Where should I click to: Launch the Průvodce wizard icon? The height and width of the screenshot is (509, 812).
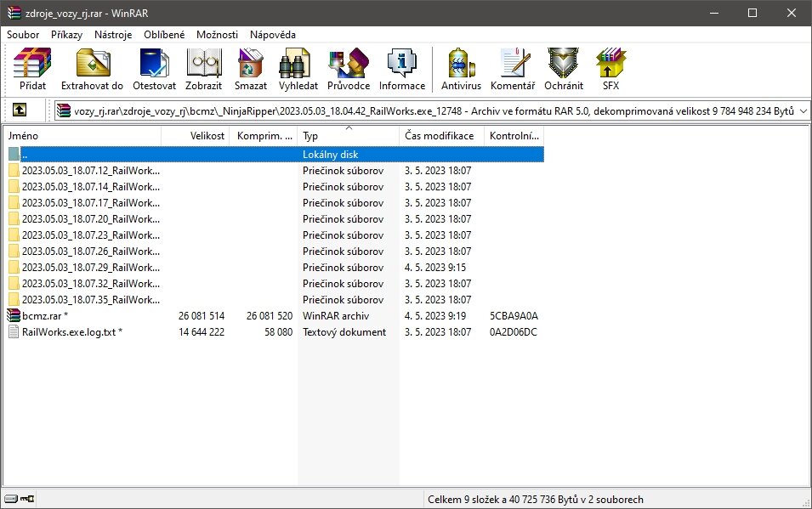(349, 63)
